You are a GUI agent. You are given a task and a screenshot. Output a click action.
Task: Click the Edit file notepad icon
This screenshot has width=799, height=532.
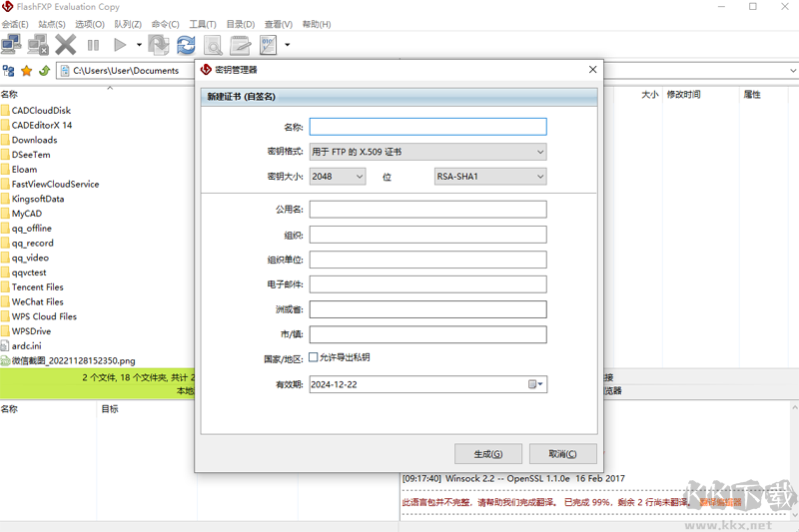coord(240,45)
